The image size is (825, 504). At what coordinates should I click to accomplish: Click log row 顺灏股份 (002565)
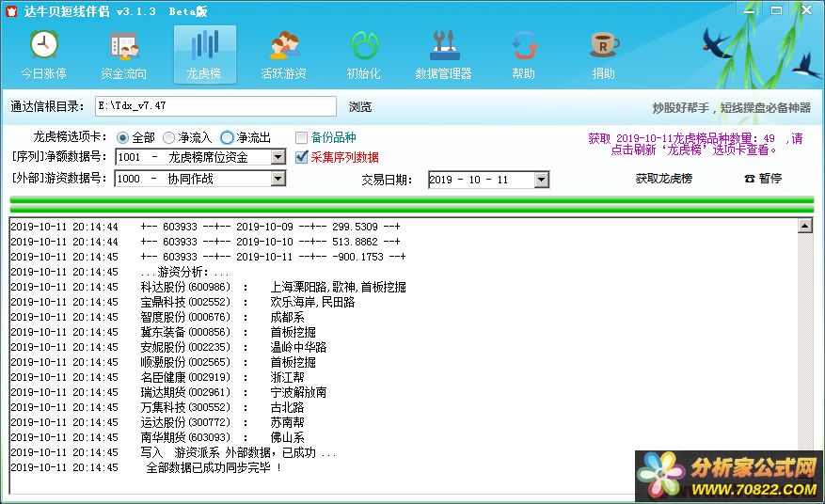point(163,362)
